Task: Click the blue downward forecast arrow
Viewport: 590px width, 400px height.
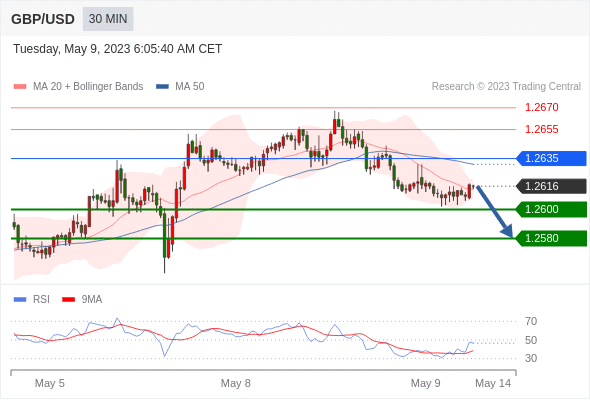Action: pyautogui.click(x=494, y=212)
